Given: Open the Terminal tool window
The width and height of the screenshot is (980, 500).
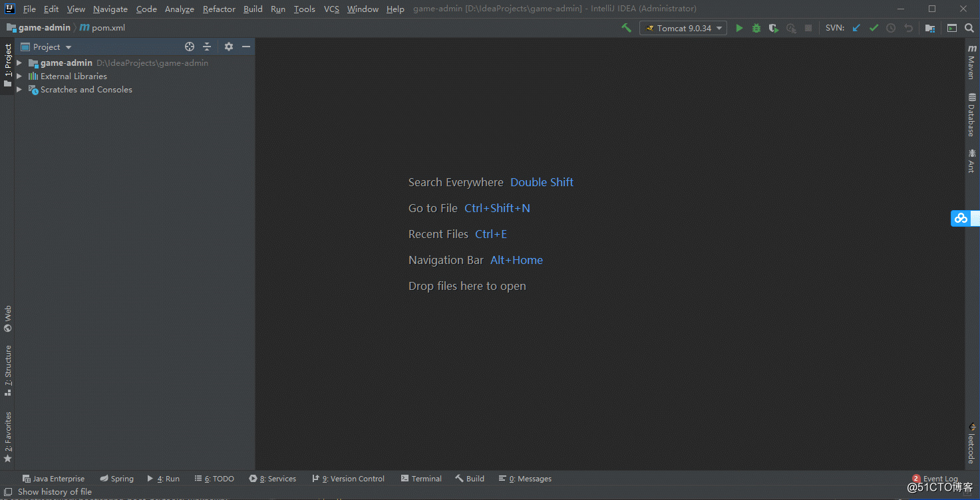Looking at the screenshot, I should pos(421,479).
